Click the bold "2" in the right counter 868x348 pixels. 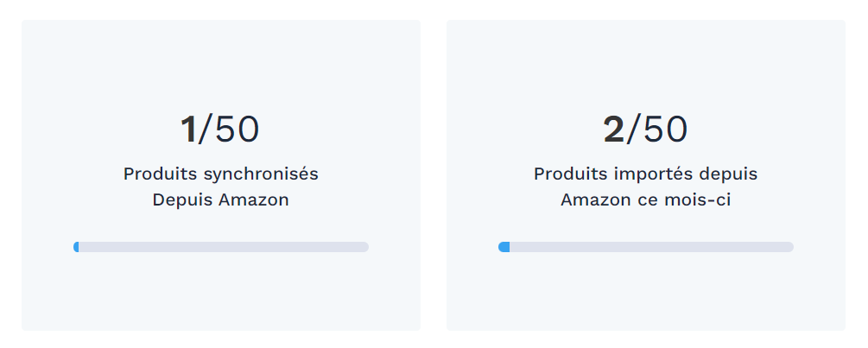pos(613,130)
